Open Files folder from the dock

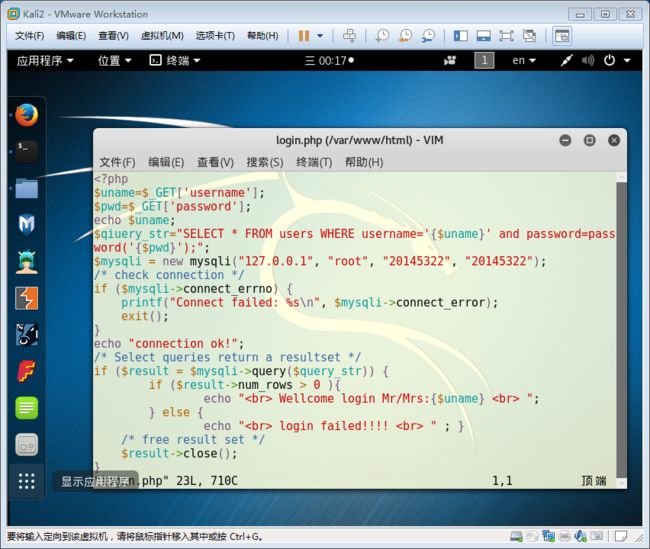click(x=27, y=188)
